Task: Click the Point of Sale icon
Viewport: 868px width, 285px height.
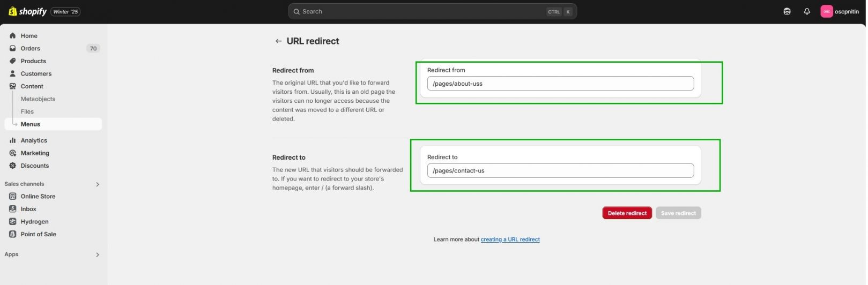Action: click(13, 234)
